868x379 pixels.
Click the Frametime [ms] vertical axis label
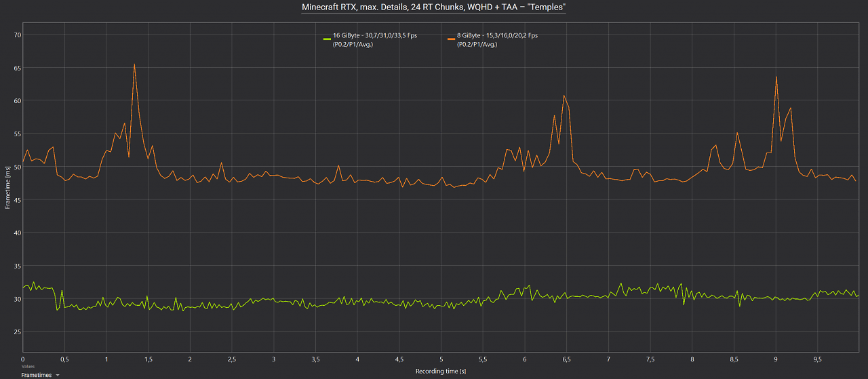7,189
